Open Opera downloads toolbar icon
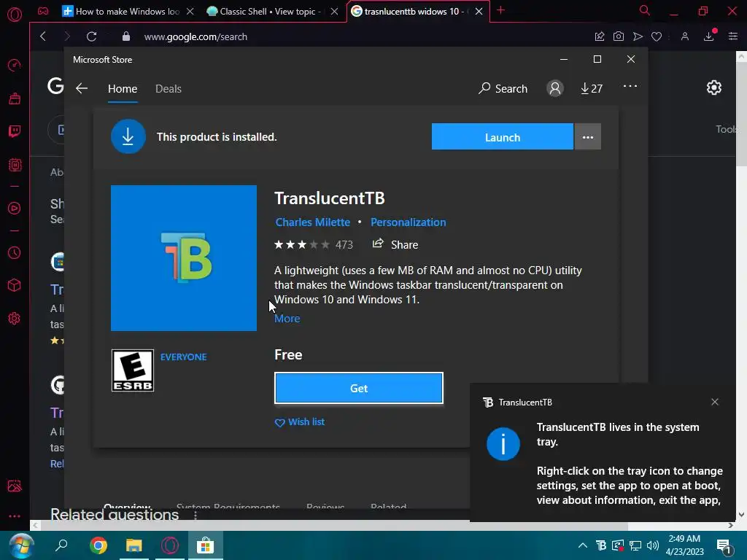Viewport: 747px width, 560px height. click(x=709, y=36)
